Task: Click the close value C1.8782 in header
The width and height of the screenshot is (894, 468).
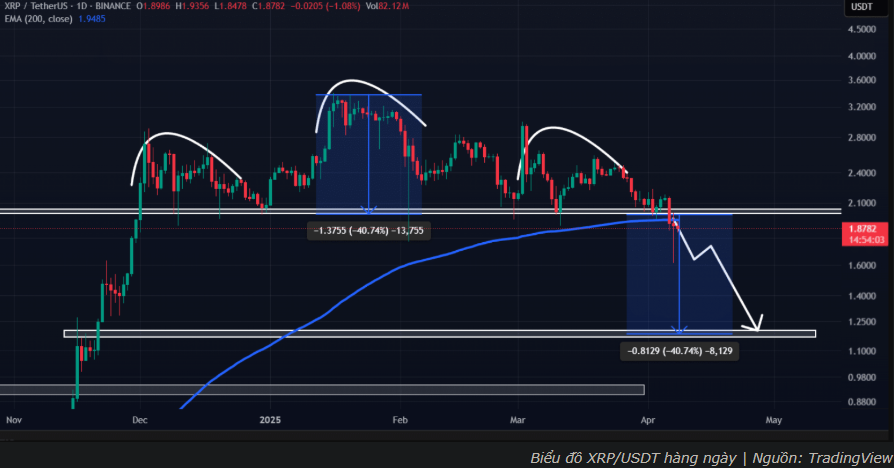Action: pyautogui.click(x=269, y=6)
